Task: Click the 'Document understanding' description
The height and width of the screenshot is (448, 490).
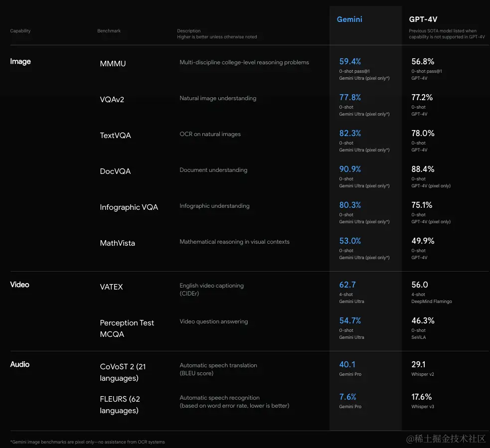Action: coord(213,170)
